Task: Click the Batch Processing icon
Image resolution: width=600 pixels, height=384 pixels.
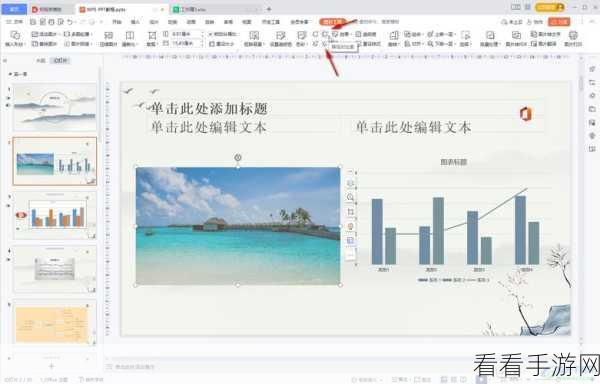Action: (x=490, y=36)
